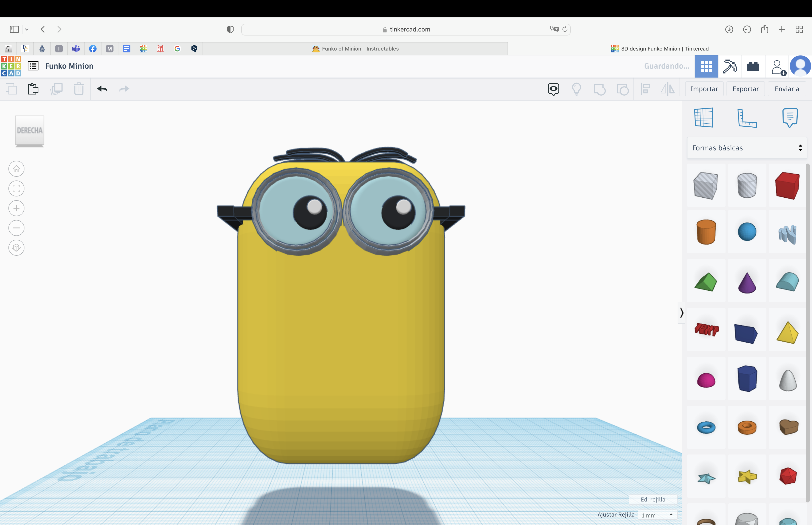Click the Tinkercad logo

click(11, 66)
